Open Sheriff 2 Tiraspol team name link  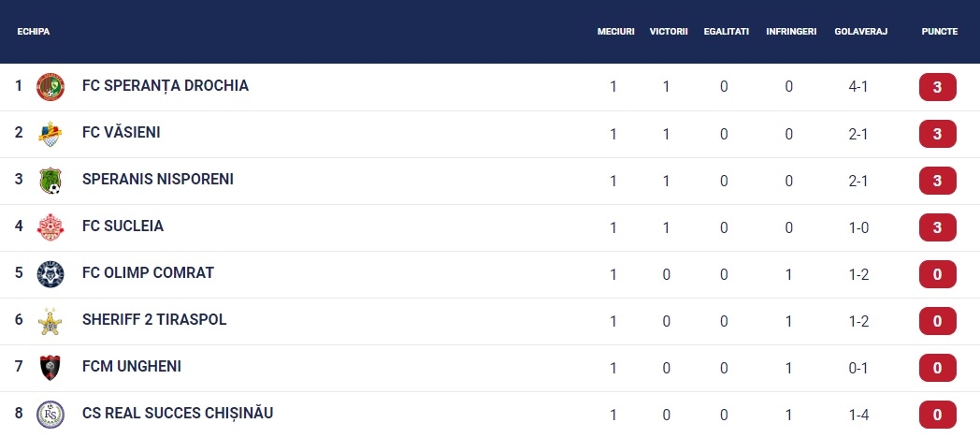(154, 320)
